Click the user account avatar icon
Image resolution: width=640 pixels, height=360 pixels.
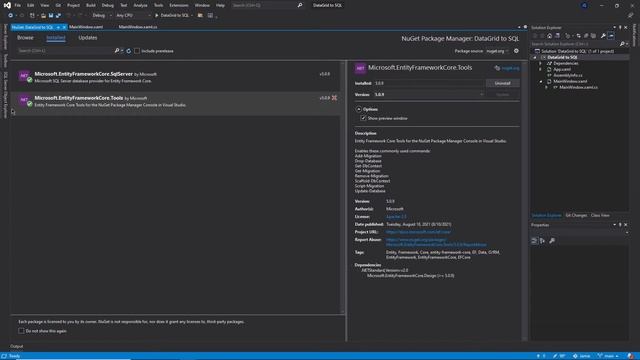click(584, 5)
